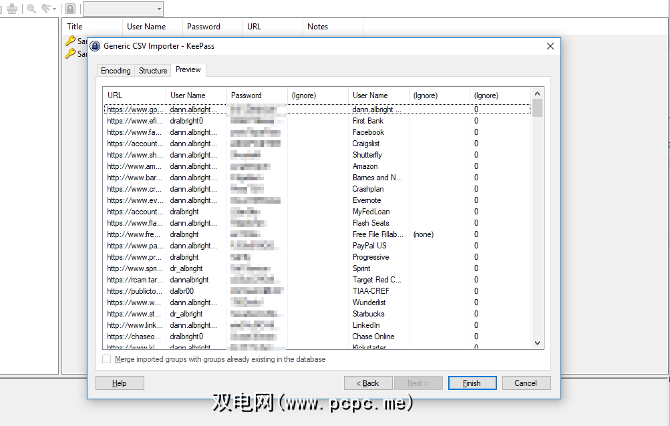Screen dimensions: 670x426
Task: Select the Sprint cell
Action: point(361,268)
